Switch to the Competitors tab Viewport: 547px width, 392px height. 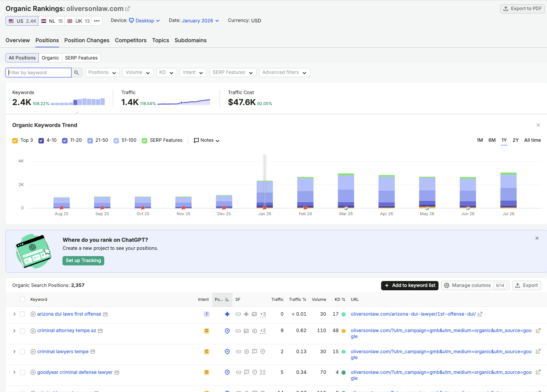[x=131, y=41]
